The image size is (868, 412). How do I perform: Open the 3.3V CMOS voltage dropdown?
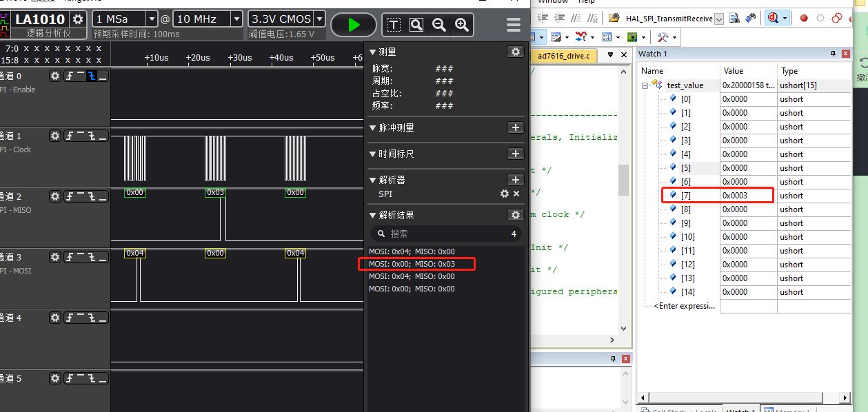click(321, 19)
